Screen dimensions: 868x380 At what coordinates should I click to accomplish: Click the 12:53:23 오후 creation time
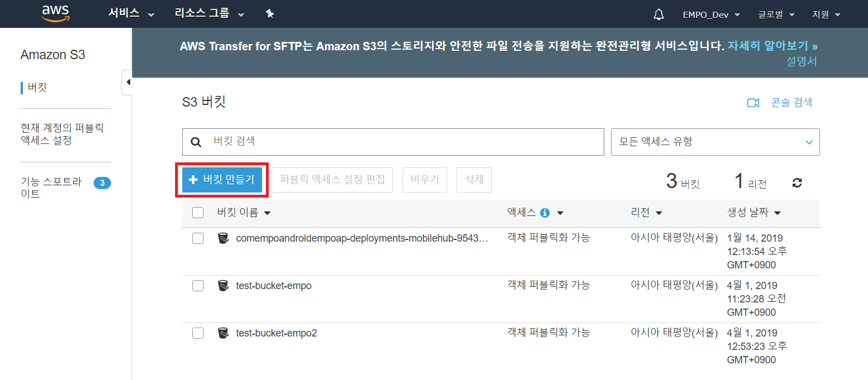[757, 347]
